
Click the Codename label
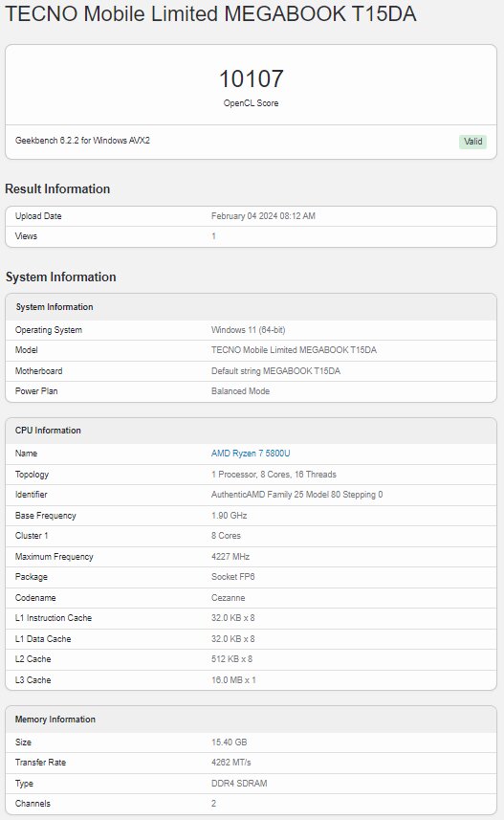[35, 598]
